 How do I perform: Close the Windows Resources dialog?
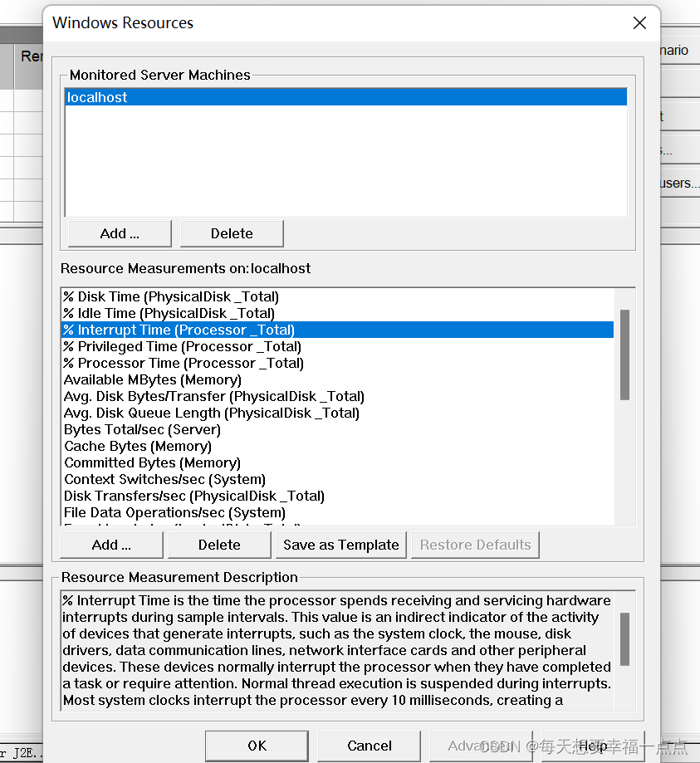(x=639, y=23)
